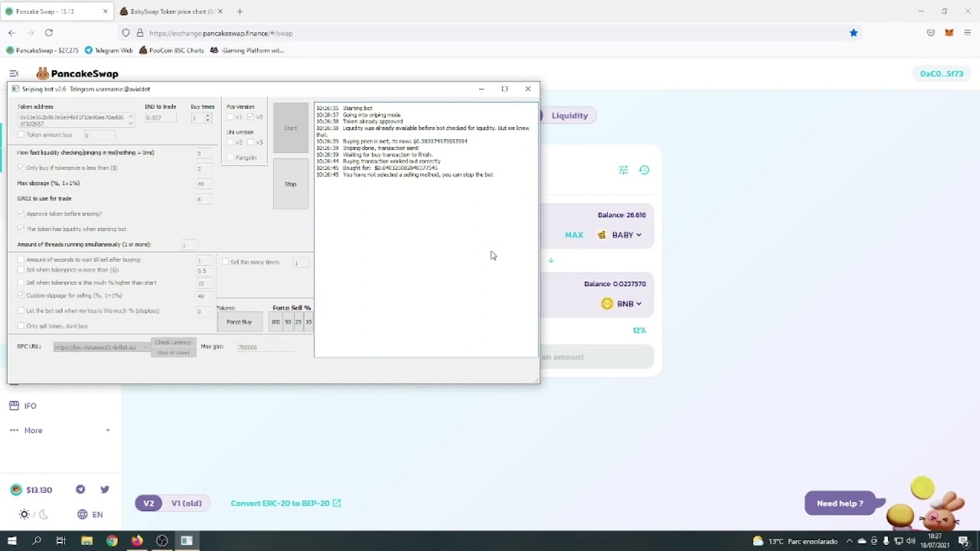Reload the browser page

coord(49,33)
